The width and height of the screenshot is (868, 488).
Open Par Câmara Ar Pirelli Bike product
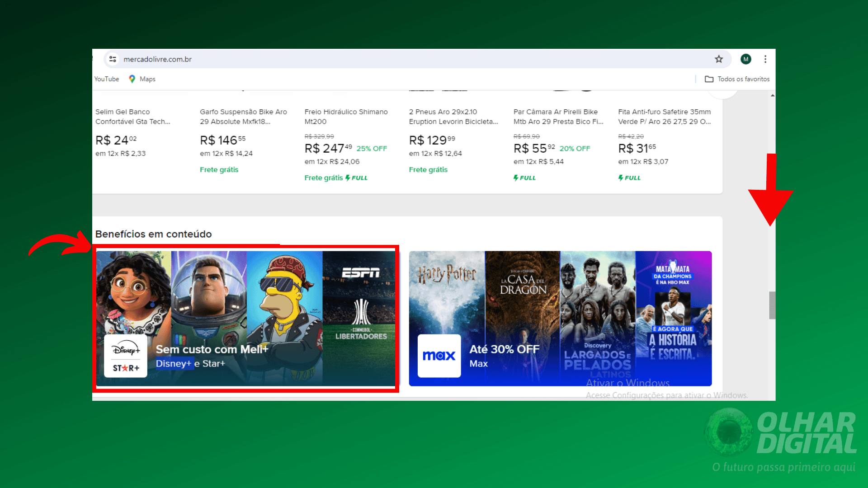(558, 117)
